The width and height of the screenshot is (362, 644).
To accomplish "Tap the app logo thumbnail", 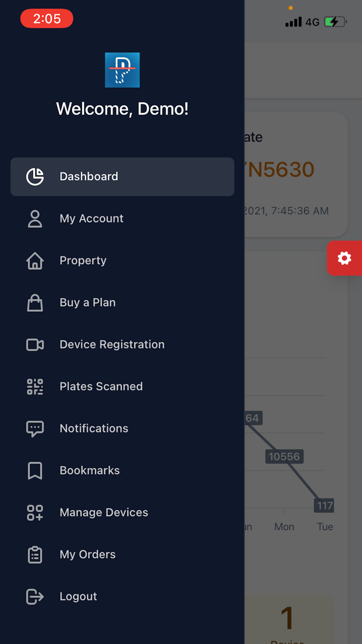I will click(x=122, y=70).
